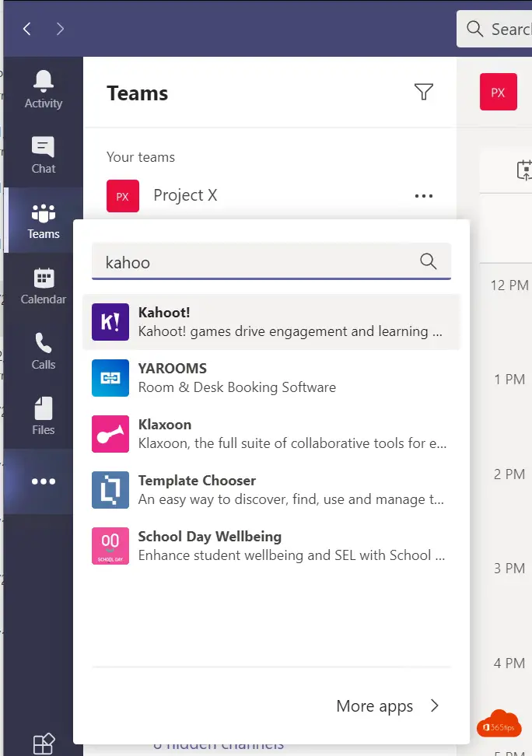
Task: Go back with the left arrow
Action: [27, 29]
